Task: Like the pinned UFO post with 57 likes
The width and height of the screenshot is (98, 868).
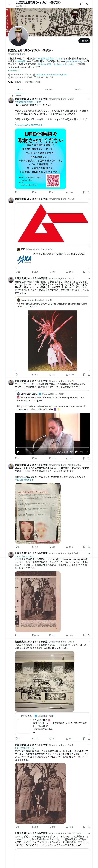Action: (52, 192)
